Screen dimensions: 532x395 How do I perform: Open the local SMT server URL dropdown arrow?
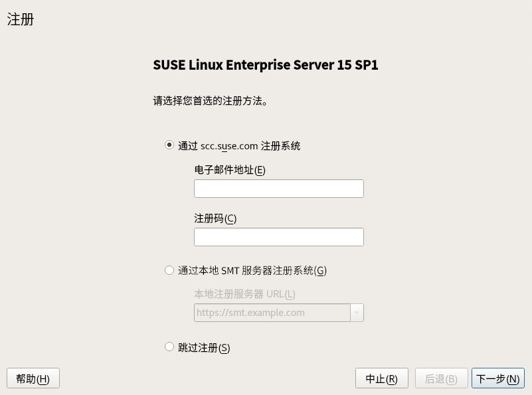tap(358, 312)
